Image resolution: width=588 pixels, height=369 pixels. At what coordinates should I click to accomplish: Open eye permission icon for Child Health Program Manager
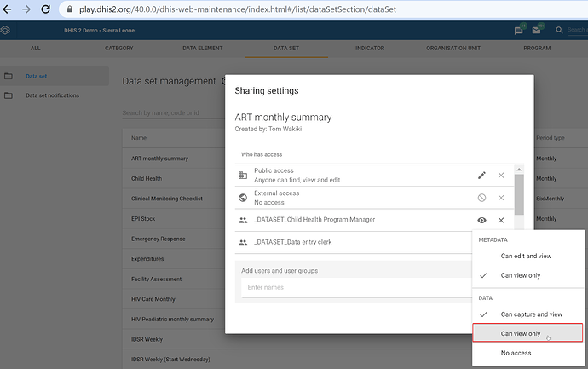(481, 220)
